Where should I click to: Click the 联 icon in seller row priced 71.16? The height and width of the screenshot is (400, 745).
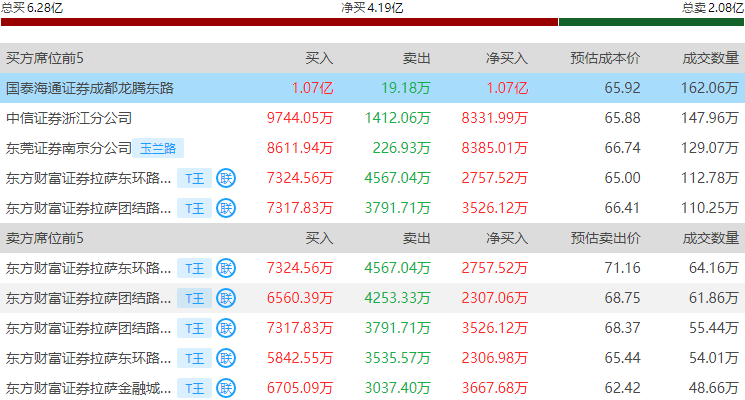[226, 268]
